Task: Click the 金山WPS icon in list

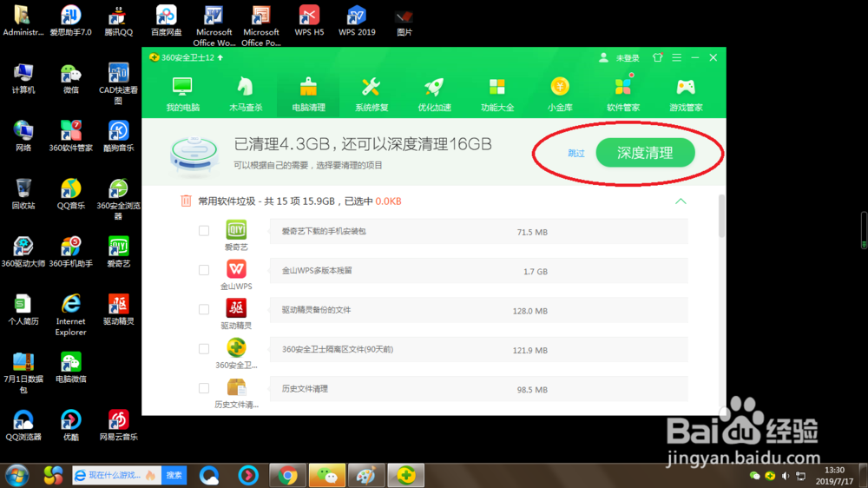Action: click(x=236, y=268)
